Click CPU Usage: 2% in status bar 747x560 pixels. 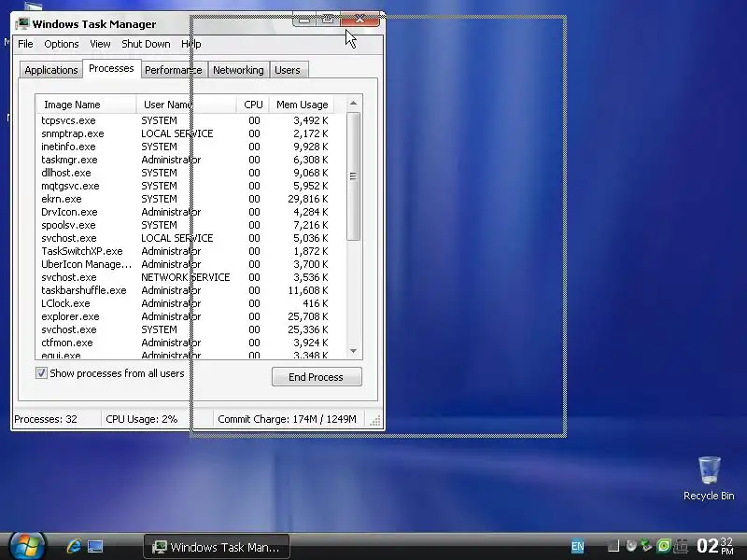(142, 419)
